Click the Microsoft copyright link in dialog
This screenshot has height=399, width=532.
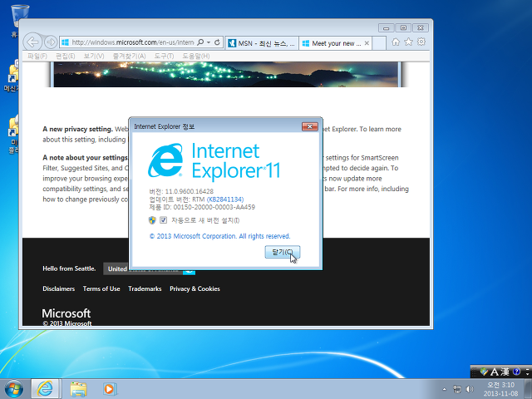(219, 236)
